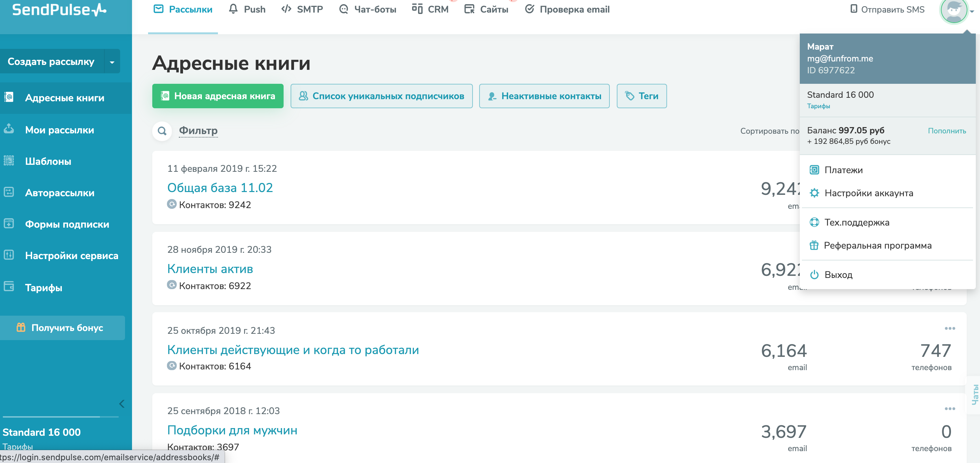Click the Реферальная программа gift icon
This screenshot has width=980, height=463.
pos(814,245)
